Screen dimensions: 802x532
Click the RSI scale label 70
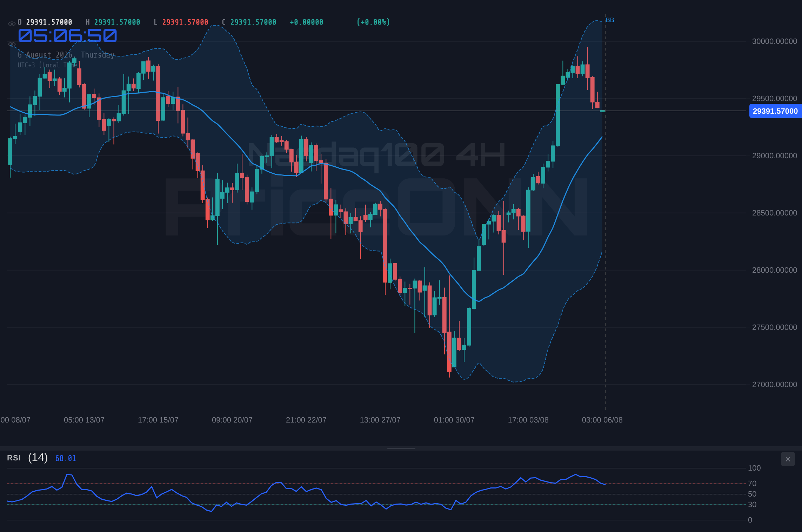click(752, 484)
